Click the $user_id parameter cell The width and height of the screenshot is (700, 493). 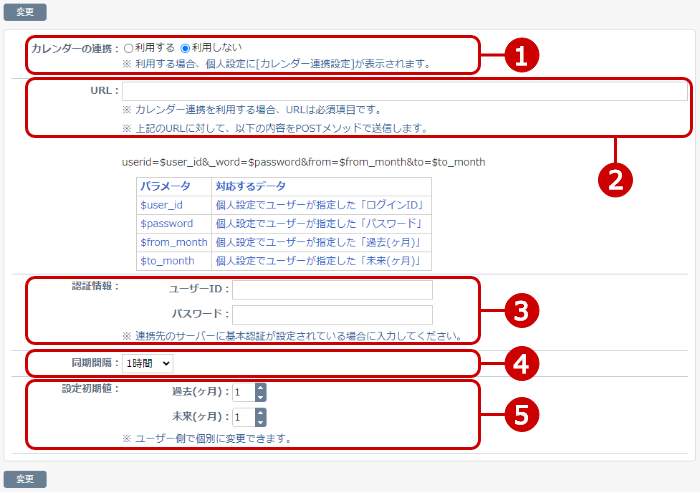click(174, 205)
